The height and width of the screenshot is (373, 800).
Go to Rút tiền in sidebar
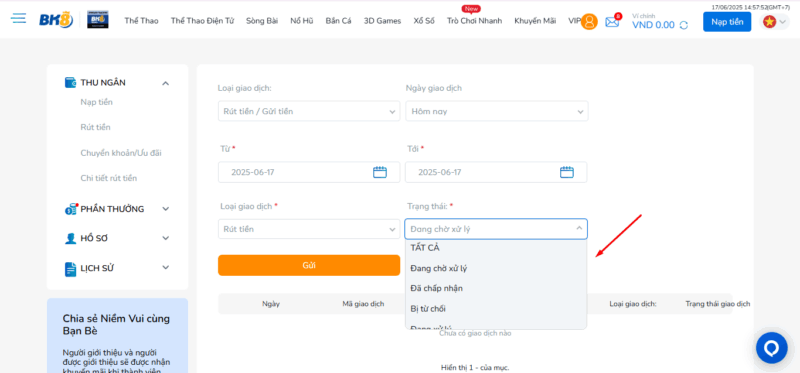95,127
